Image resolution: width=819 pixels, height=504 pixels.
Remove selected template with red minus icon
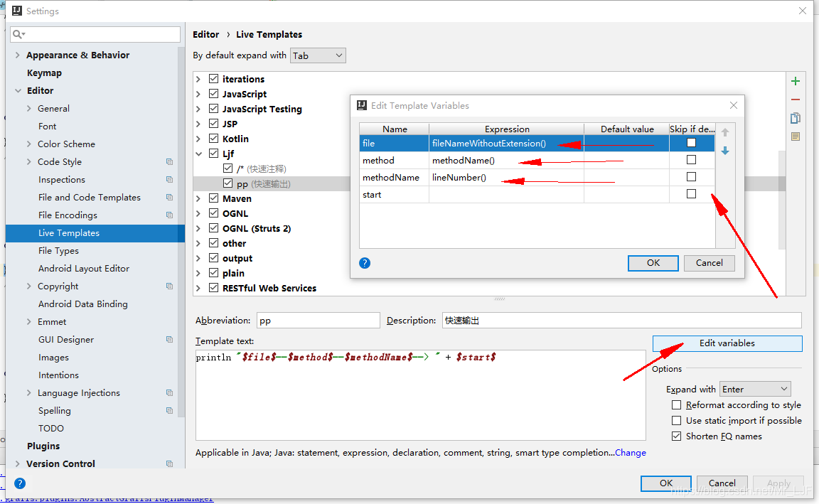pos(795,100)
